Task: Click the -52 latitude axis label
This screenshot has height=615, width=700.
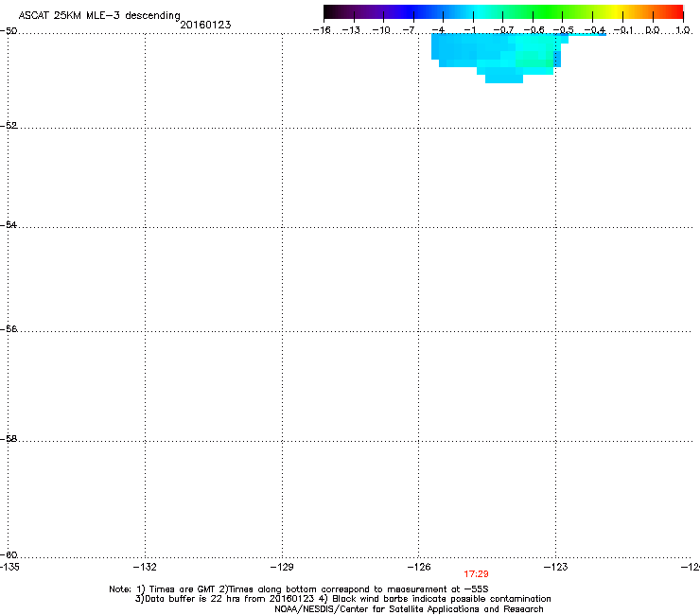Action: tap(9, 126)
